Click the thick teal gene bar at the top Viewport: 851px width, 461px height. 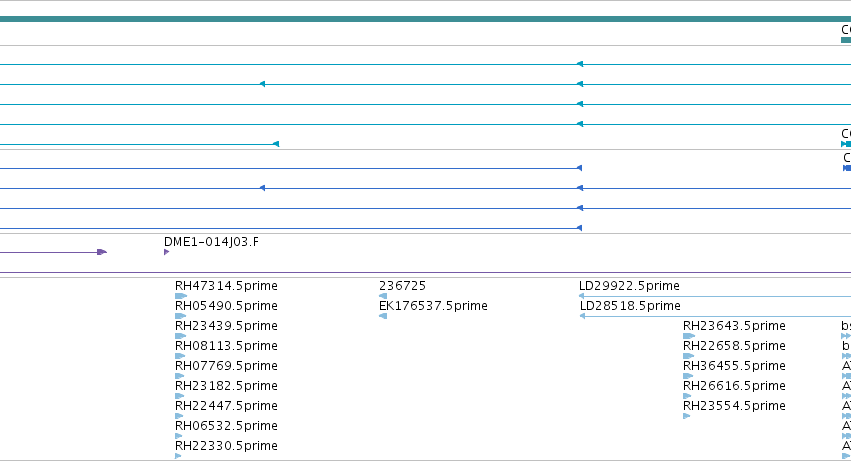click(x=426, y=19)
